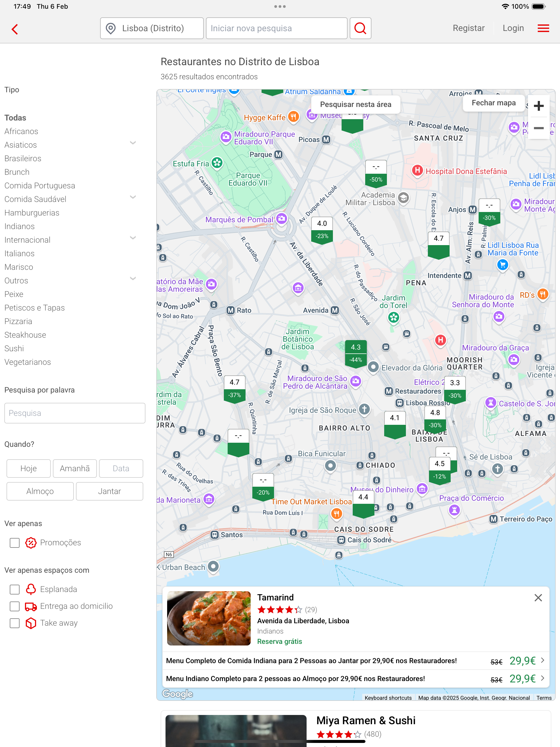Viewport: 560px width, 747px height.
Task: Open the Tamarind food thumbnail
Action: click(209, 618)
